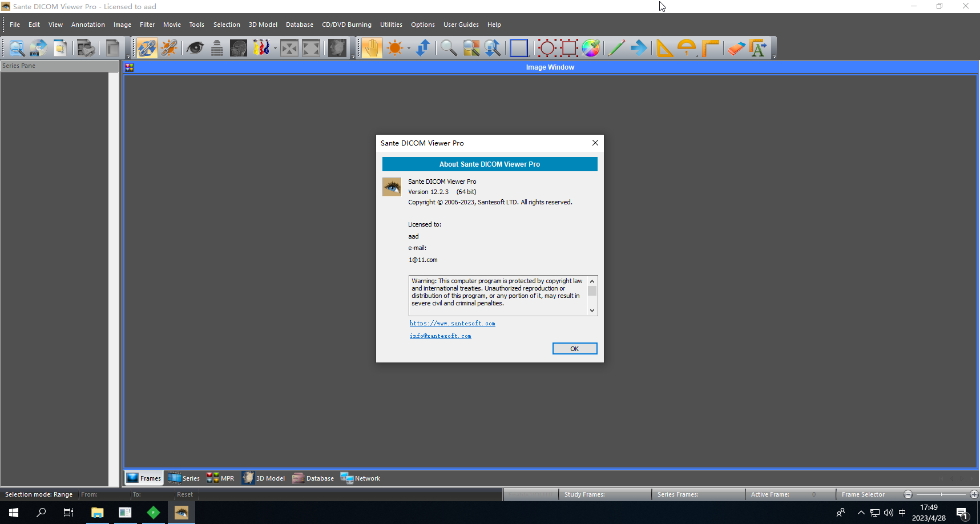Image resolution: width=980 pixels, height=524 pixels.
Task: Click the stacked lines toolbar icon
Action: pos(217,48)
